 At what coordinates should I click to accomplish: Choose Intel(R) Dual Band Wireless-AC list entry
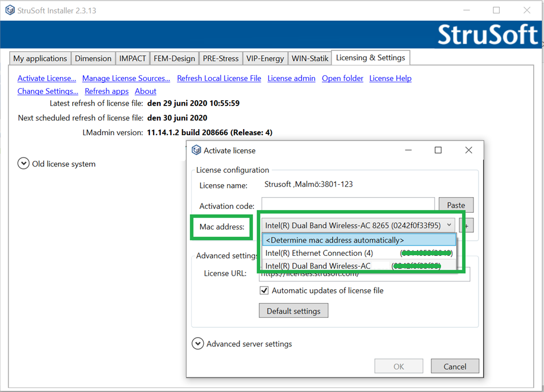pos(359,266)
